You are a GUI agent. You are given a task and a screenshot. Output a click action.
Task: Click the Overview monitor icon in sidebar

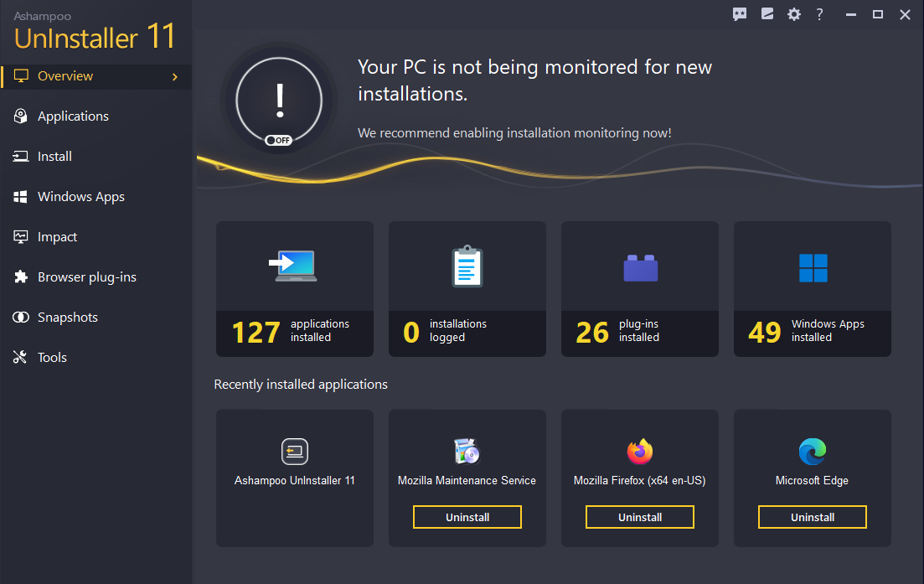21,76
